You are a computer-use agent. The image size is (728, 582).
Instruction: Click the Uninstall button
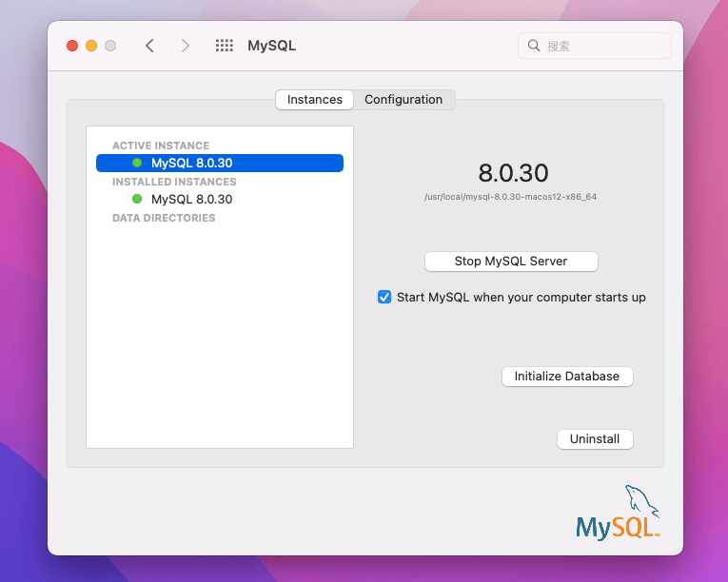point(595,439)
